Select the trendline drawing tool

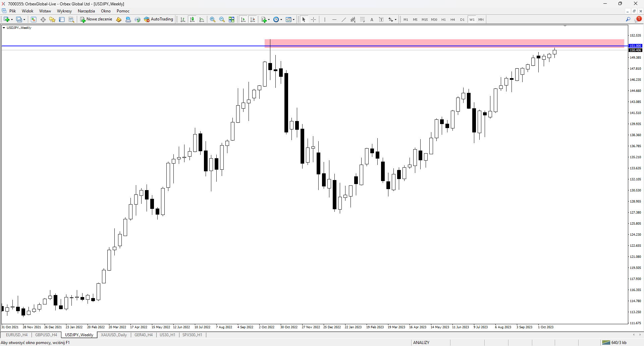(344, 19)
